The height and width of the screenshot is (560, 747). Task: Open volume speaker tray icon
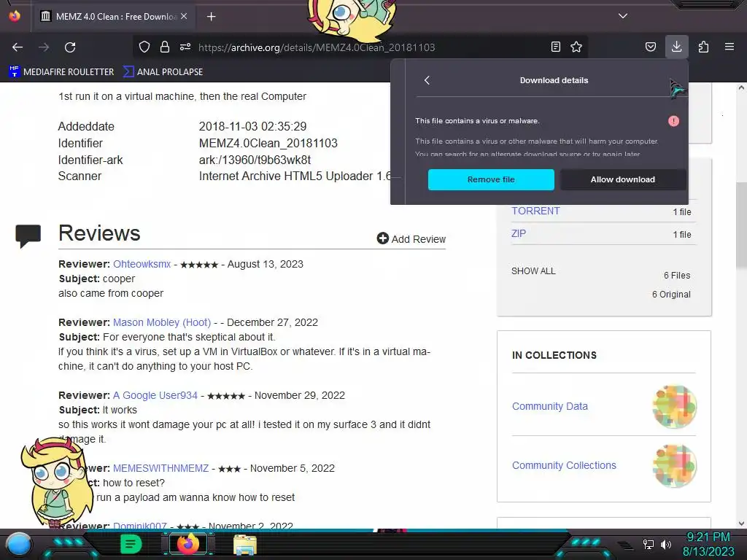(x=666, y=544)
